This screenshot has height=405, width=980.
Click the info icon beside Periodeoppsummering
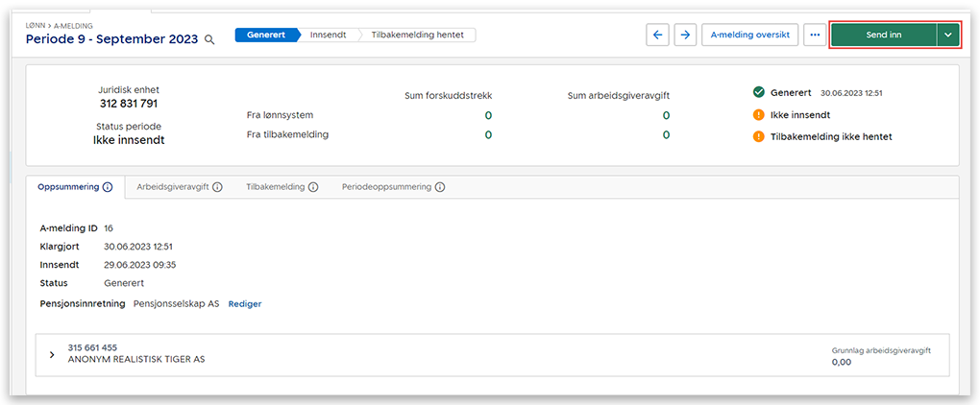440,187
